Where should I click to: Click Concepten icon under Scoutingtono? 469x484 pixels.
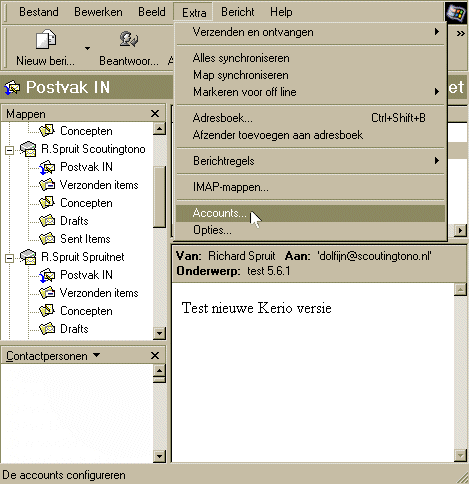click(x=47, y=203)
